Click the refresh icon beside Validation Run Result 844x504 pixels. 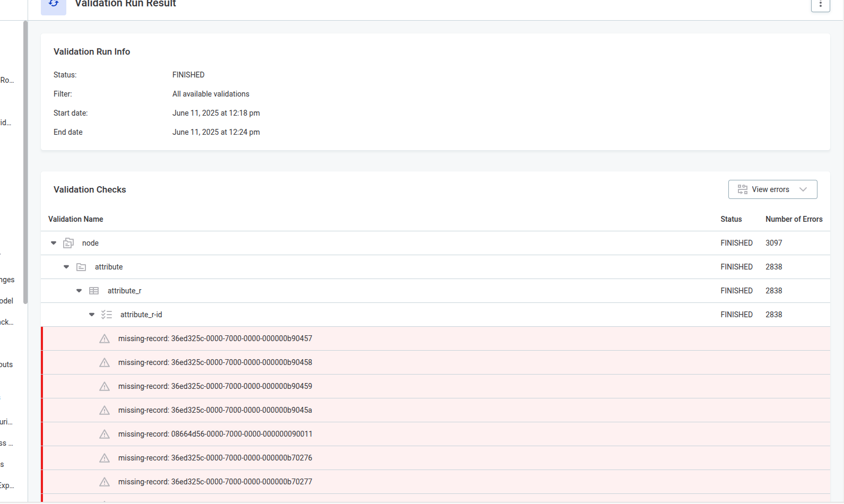click(x=54, y=5)
